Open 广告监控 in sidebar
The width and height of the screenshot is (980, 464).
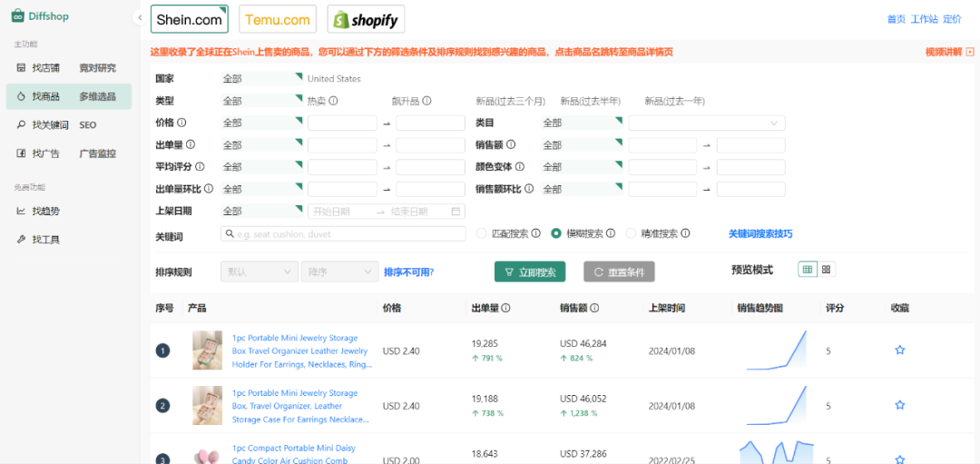pos(97,153)
